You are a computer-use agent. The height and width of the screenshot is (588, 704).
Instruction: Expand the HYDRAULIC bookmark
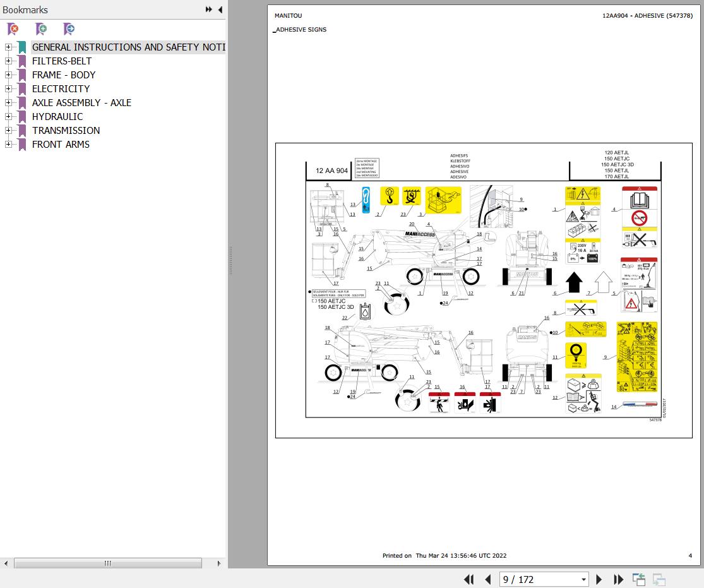click(x=8, y=116)
